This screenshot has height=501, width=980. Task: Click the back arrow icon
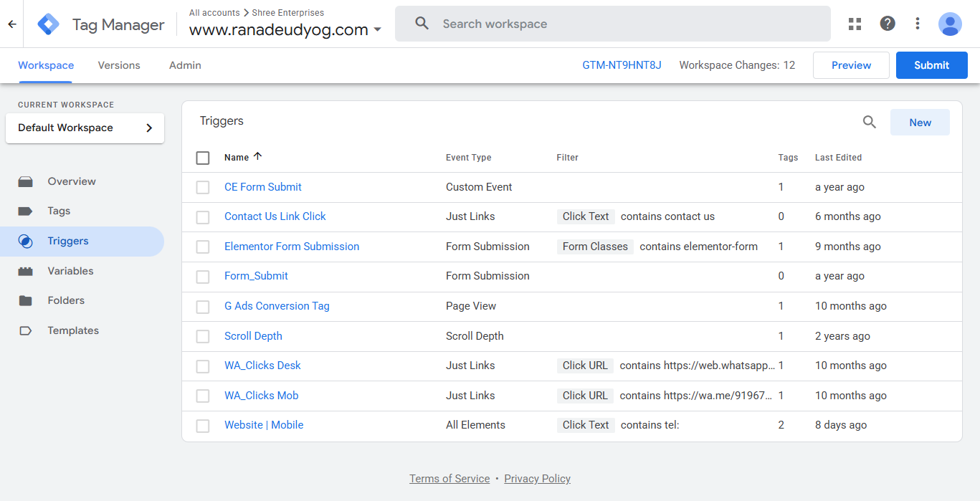(12, 24)
